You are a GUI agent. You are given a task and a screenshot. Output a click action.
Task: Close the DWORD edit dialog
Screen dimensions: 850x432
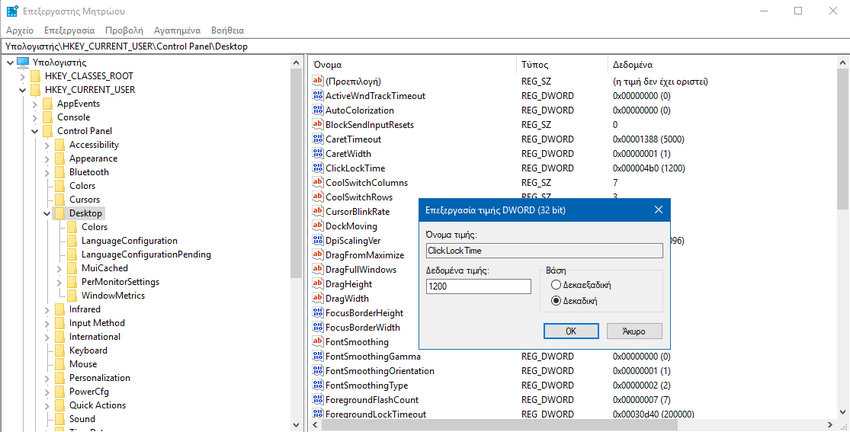658,210
